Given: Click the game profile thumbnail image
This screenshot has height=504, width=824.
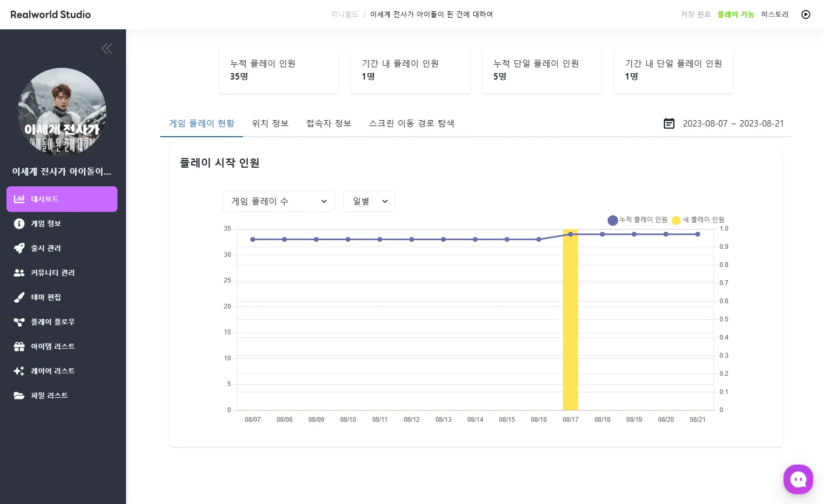Looking at the screenshot, I should coord(62,112).
